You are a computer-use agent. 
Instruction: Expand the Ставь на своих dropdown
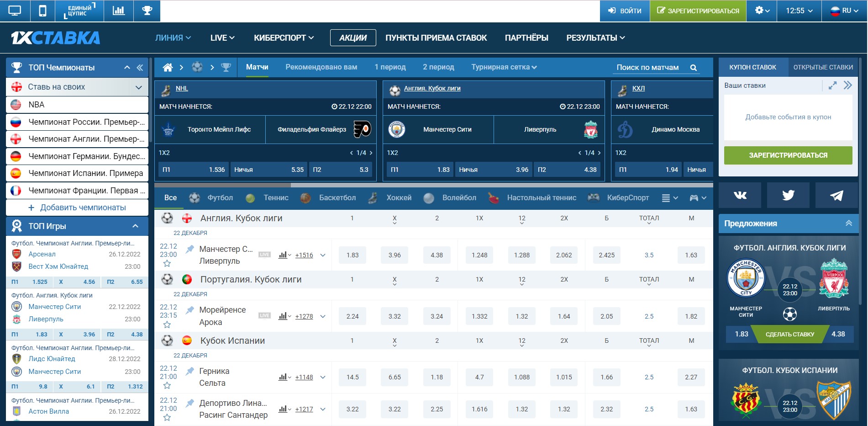[139, 87]
